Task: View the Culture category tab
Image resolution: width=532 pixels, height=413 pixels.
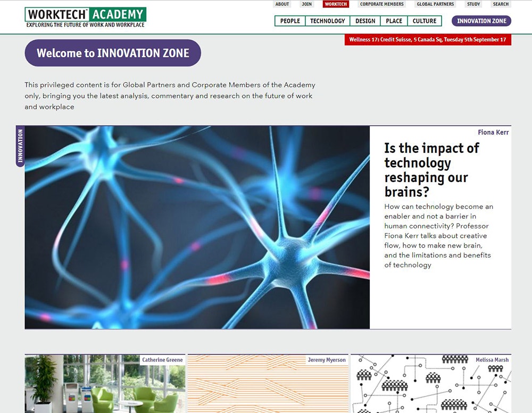Action: point(425,21)
